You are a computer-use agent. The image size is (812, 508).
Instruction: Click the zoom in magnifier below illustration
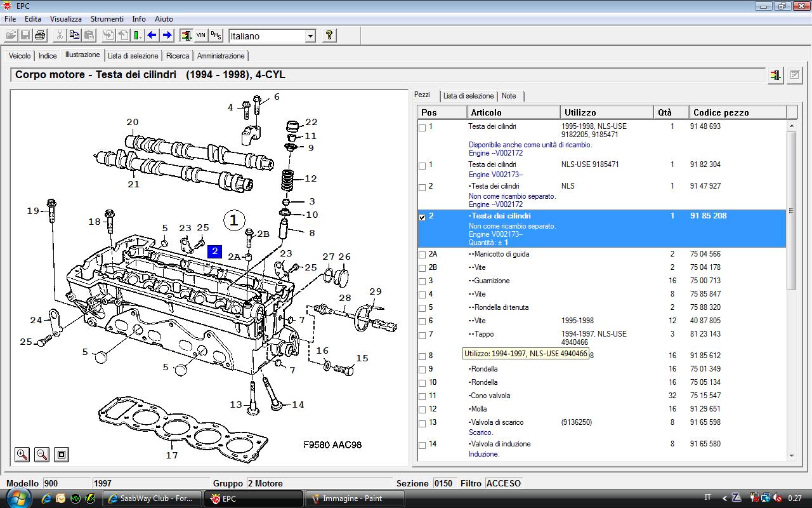[x=22, y=454]
